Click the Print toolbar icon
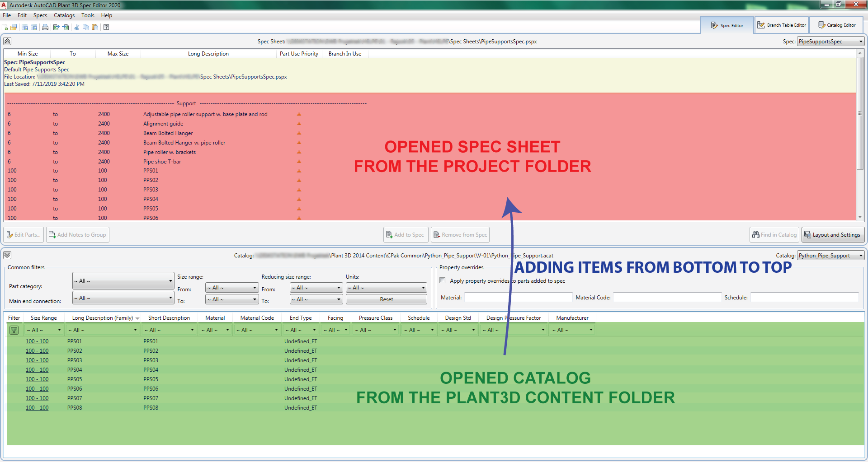Viewport: 868px width, 462px height. tap(45, 27)
